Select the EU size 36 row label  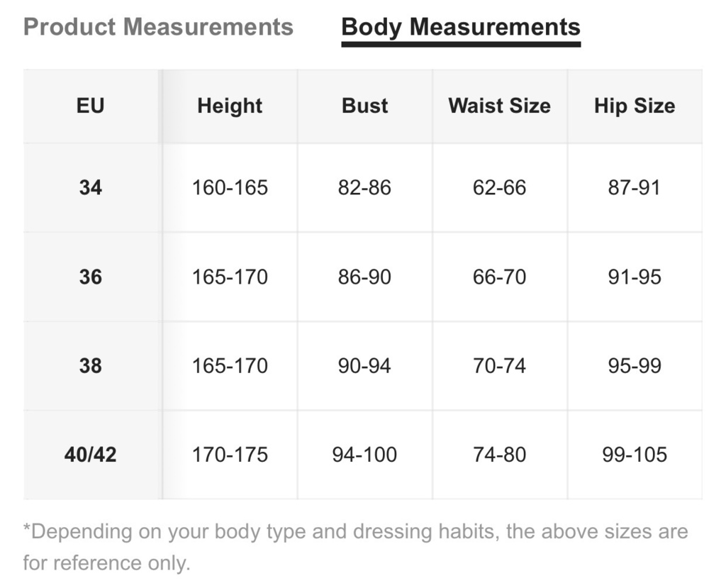point(90,277)
